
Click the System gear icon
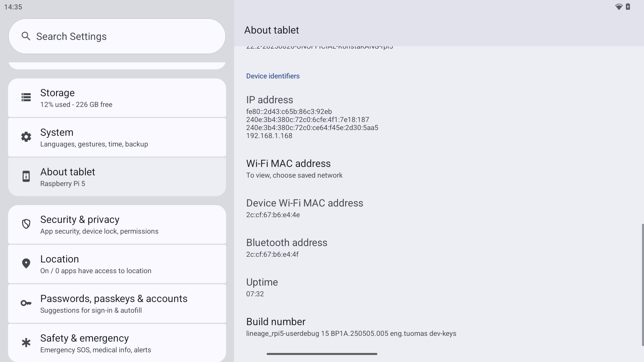click(x=26, y=137)
